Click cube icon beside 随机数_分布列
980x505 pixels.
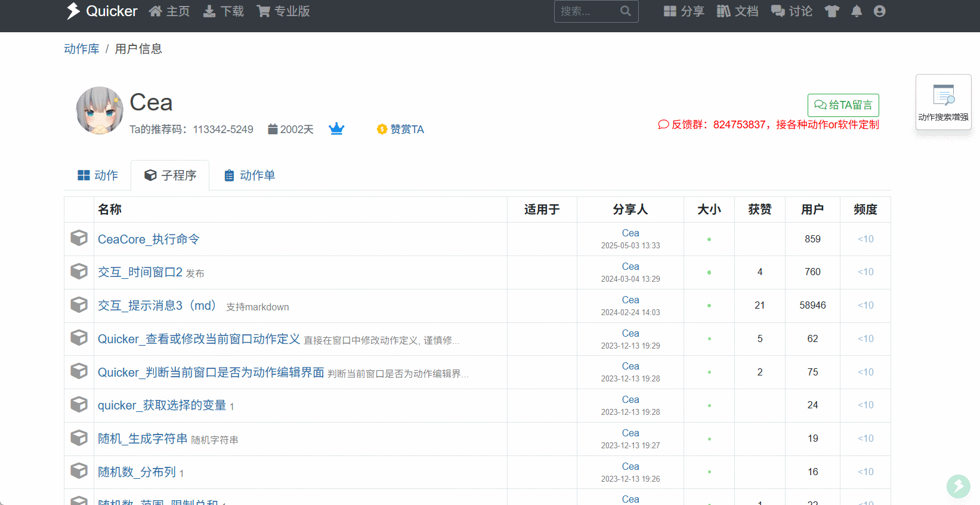[x=79, y=471]
